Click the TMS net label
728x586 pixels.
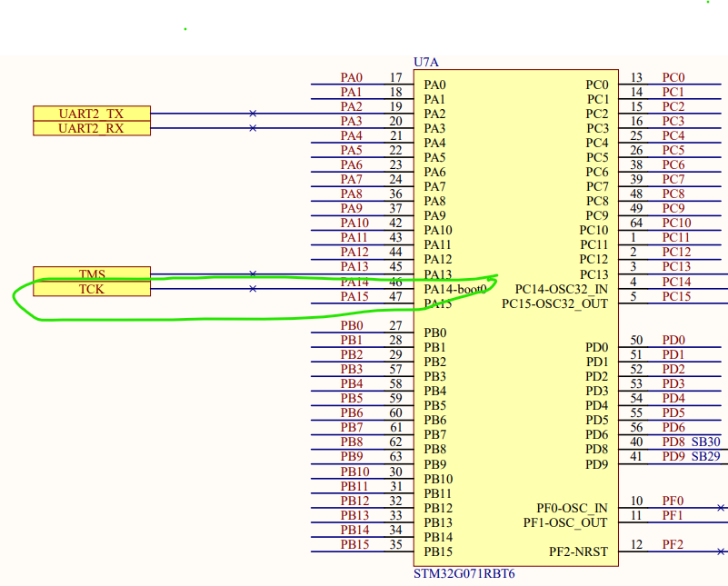coord(90,274)
